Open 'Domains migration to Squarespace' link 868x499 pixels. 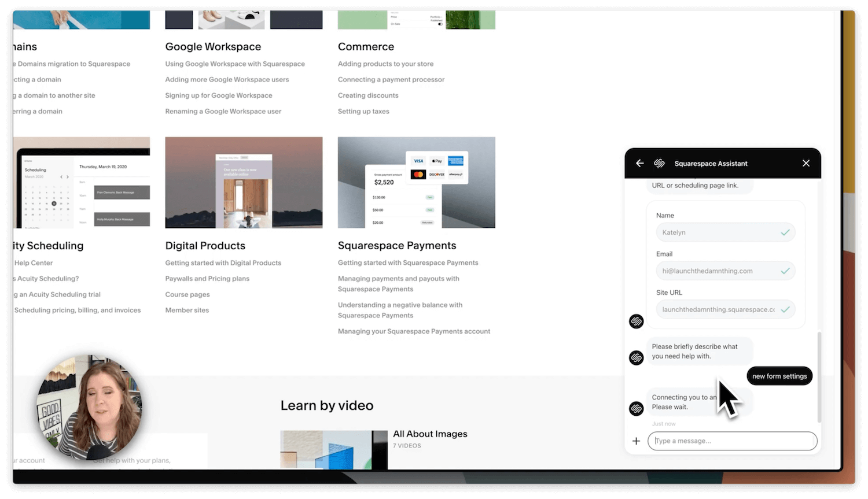[x=72, y=64]
